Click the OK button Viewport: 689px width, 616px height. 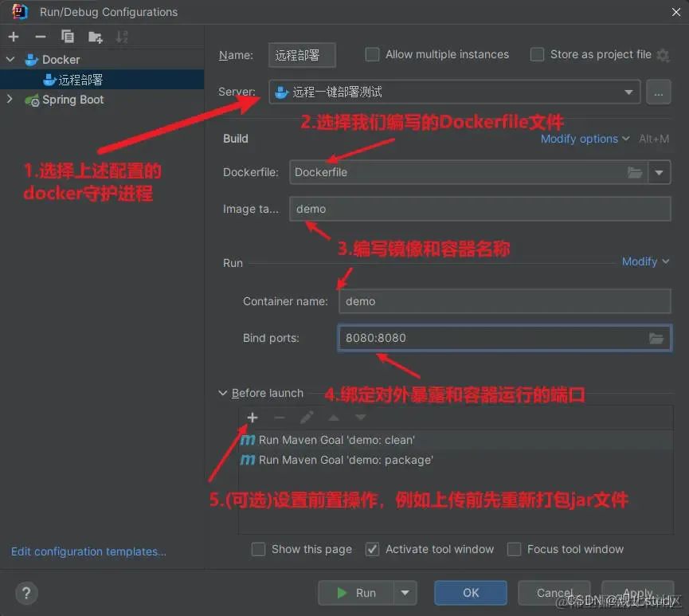click(471, 593)
